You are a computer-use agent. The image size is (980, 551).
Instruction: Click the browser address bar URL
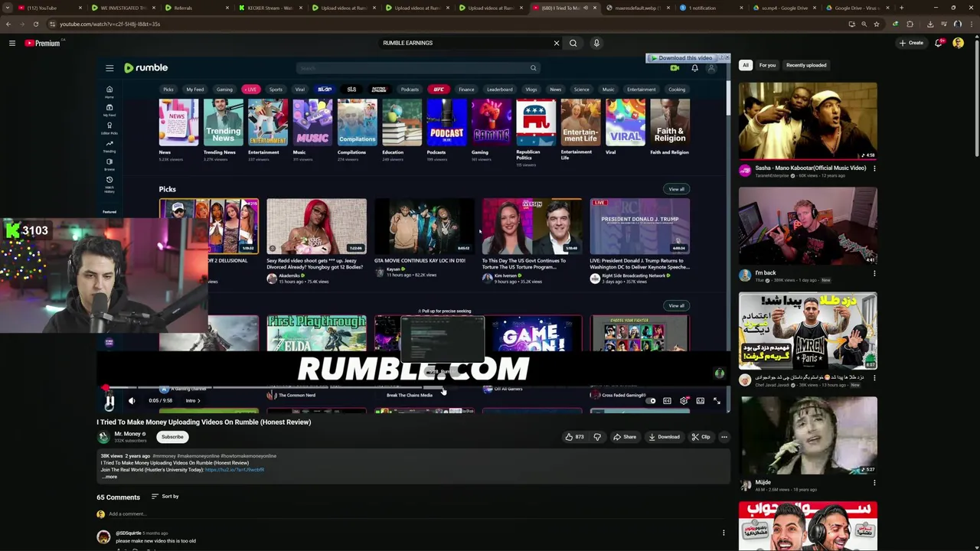pyautogui.click(x=109, y=24)
